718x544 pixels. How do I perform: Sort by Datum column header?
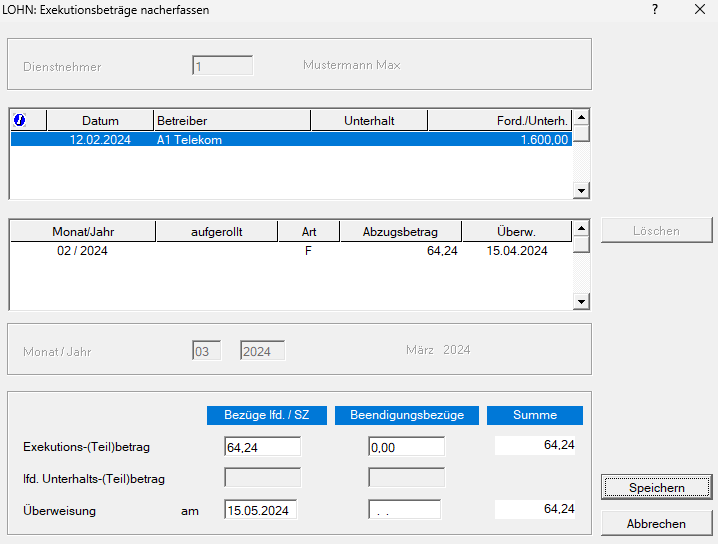pyautogui.click(x=100, y=121)
